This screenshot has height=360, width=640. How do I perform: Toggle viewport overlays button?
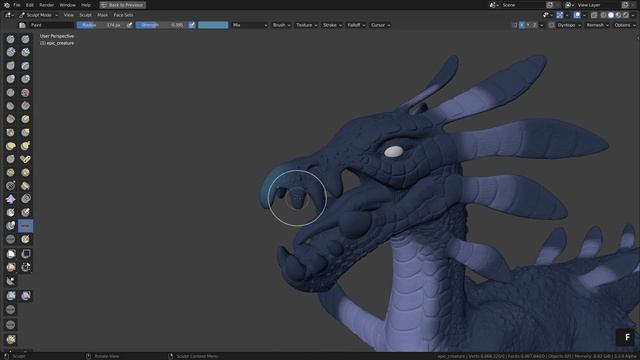coord(577,15)
